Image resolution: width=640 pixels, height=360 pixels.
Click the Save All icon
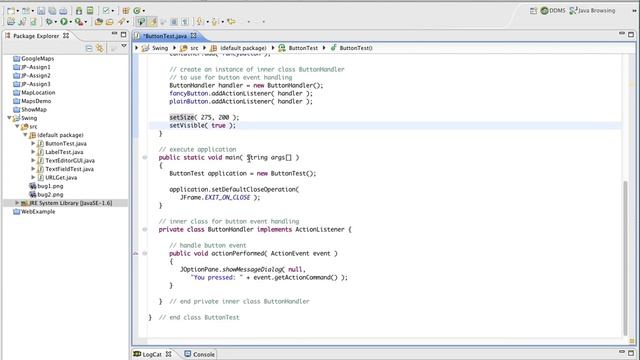52,11
